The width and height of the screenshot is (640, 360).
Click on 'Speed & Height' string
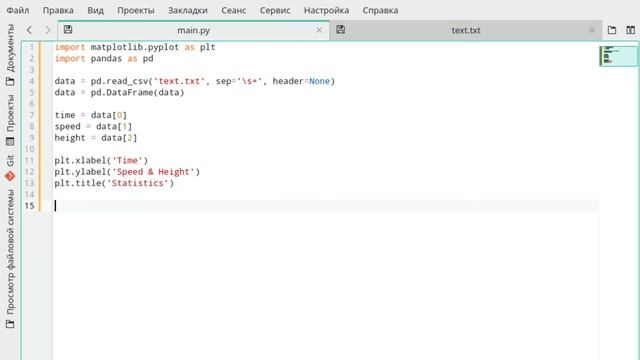(153, 171)
